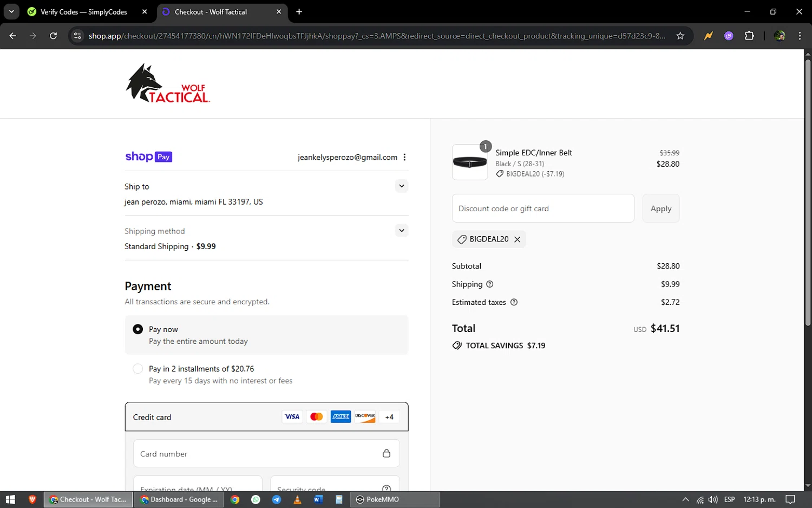Viewport: 812px width, 508px height.
Task: Open the volume control in tray
Action: (713, 499)
